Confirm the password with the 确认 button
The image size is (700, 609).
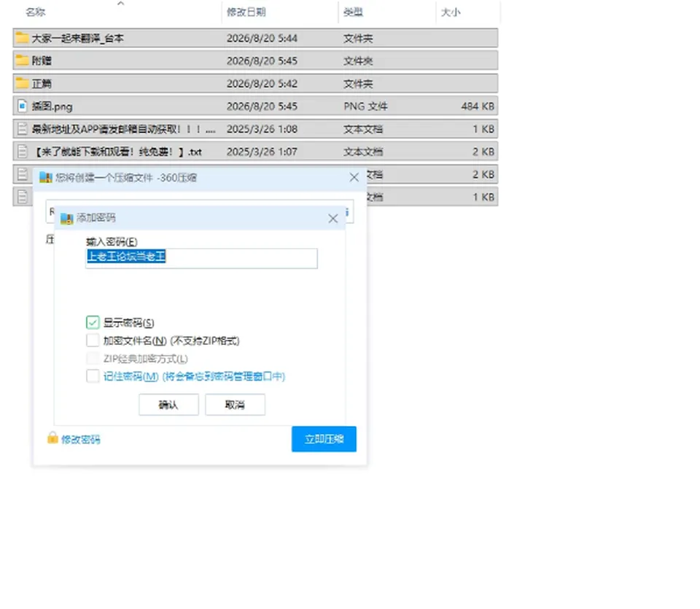coord(168,405)
